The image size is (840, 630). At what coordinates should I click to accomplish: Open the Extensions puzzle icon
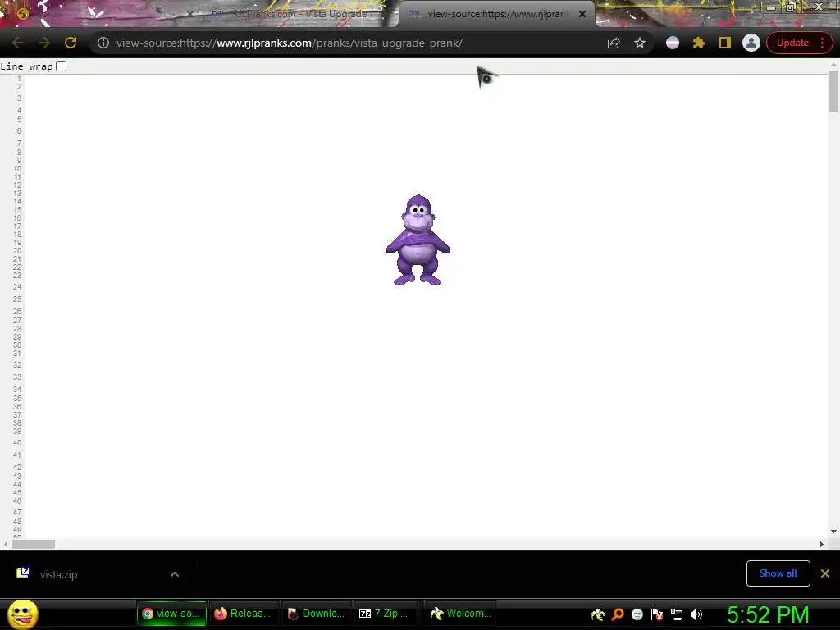(699, 43)
